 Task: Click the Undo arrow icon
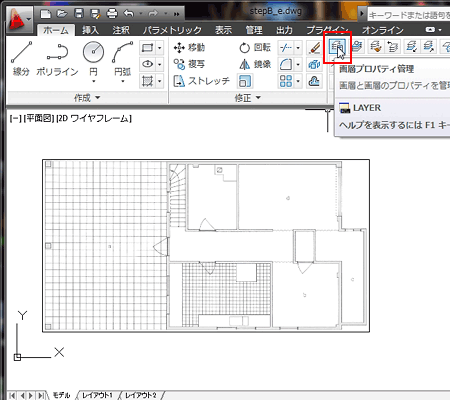pos(129,14)
